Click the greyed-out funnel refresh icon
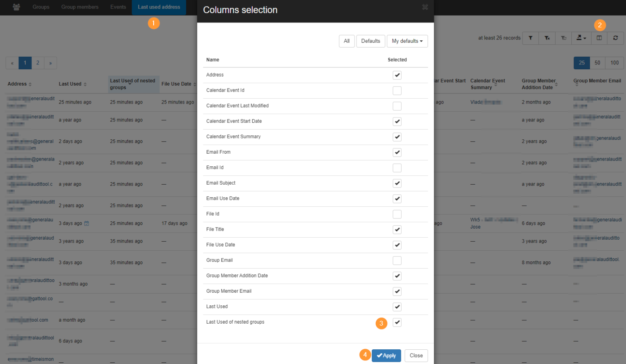 [564, 38]
